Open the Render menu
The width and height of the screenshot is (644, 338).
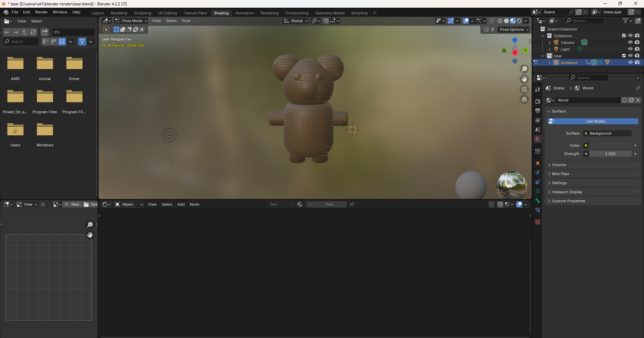[x=41, y=12]
